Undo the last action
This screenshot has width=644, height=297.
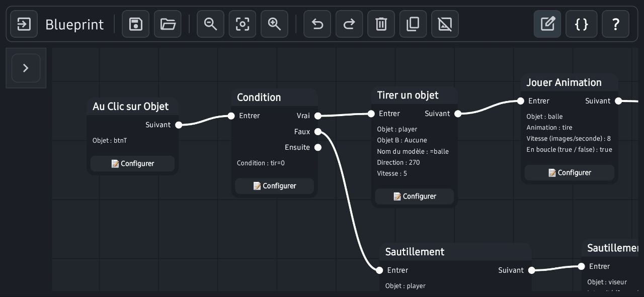click(x=317, y=24)
